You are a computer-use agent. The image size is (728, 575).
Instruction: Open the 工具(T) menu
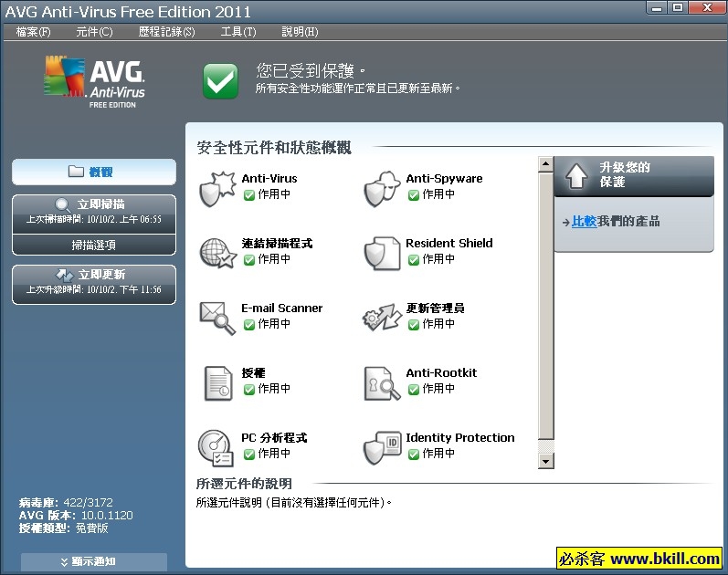[x=238, y=32]
